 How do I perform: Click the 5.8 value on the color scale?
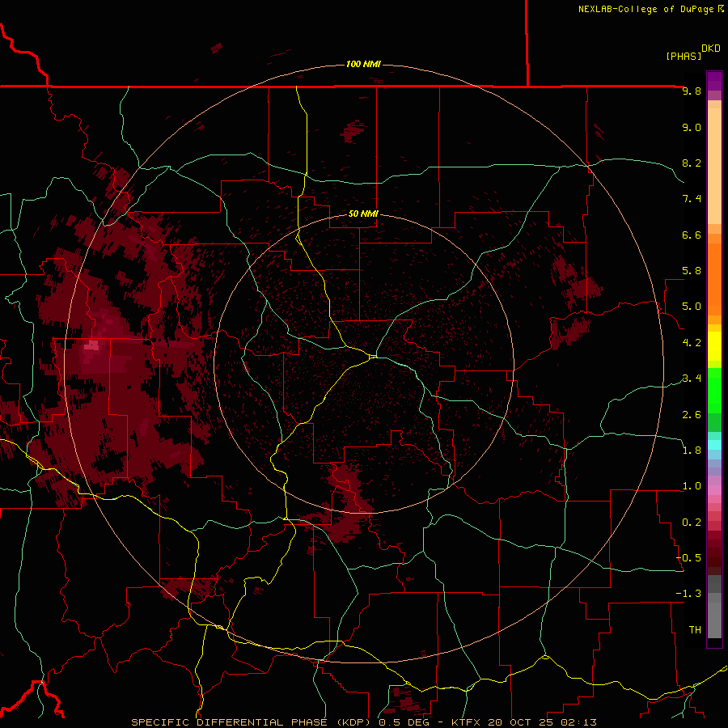[692, 271]
